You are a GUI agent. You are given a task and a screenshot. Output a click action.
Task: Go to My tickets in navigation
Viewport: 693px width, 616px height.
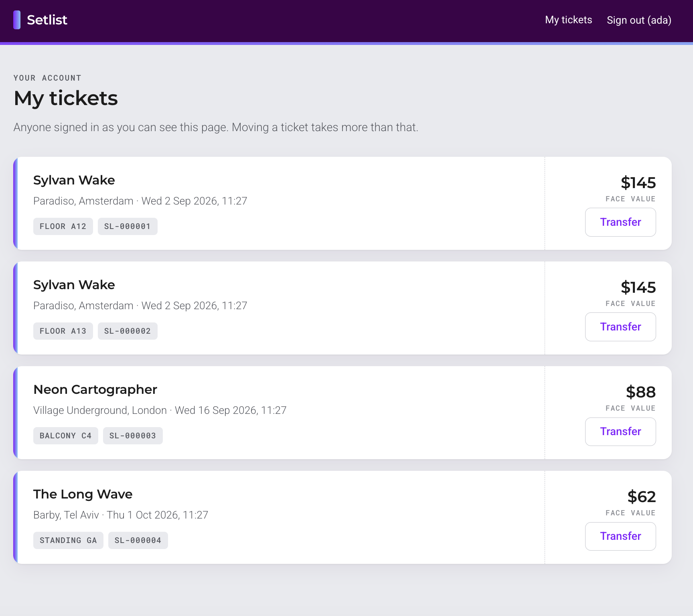point(568,20)
